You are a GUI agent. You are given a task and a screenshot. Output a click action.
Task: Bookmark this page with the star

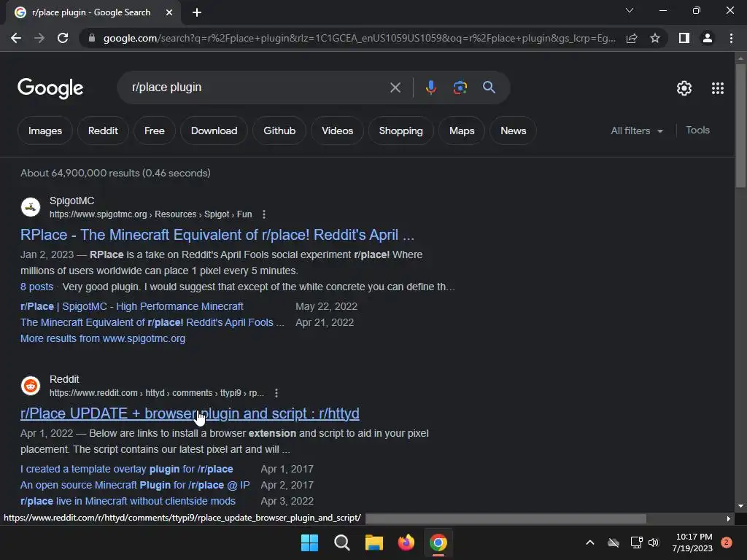click(x=655, y=38)
